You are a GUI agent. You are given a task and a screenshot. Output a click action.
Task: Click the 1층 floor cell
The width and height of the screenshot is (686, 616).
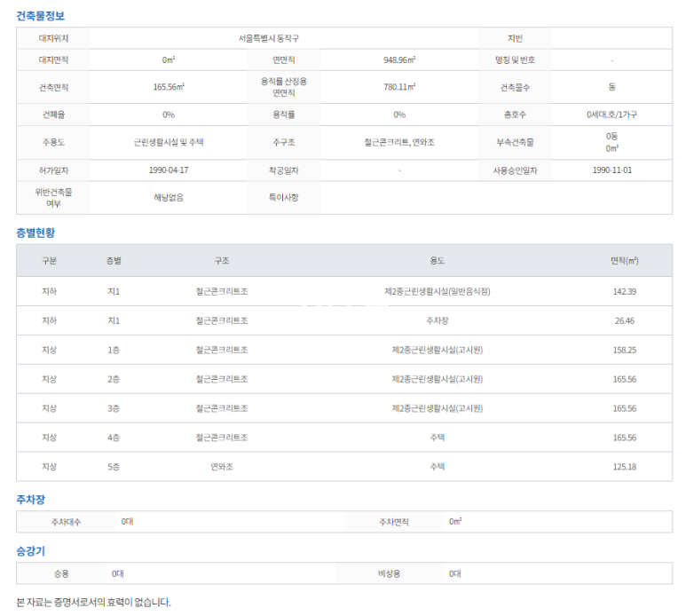point(114,350)
